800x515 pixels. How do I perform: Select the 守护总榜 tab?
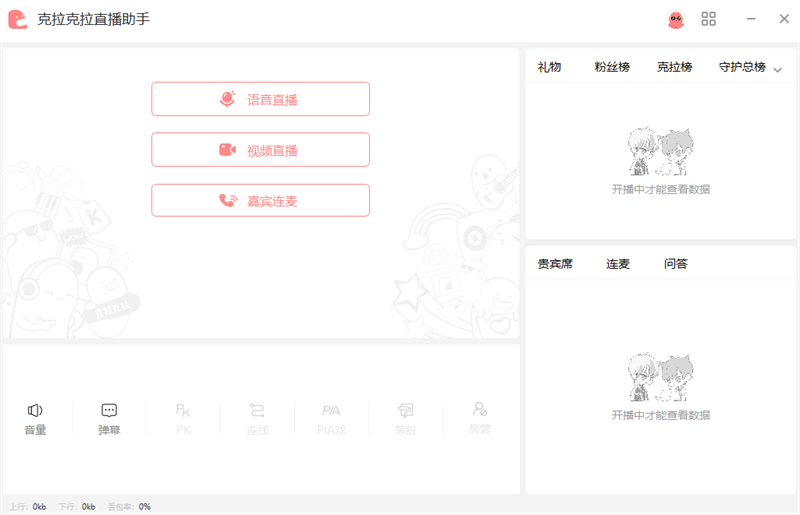pyautogui.click(x=742, y=67)
